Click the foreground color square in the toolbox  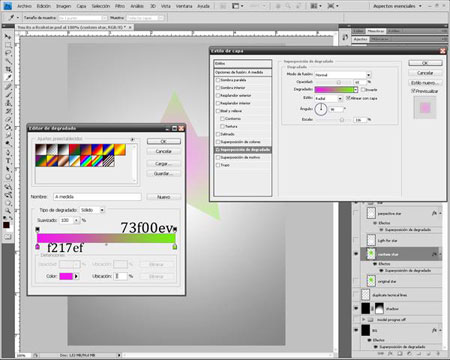tap(6, 225)
